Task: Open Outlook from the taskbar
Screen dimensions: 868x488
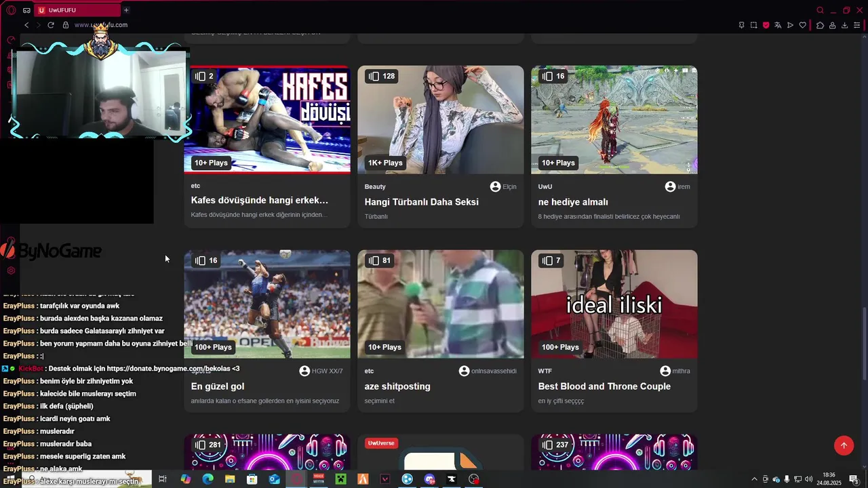Action: tap(274, 479)
